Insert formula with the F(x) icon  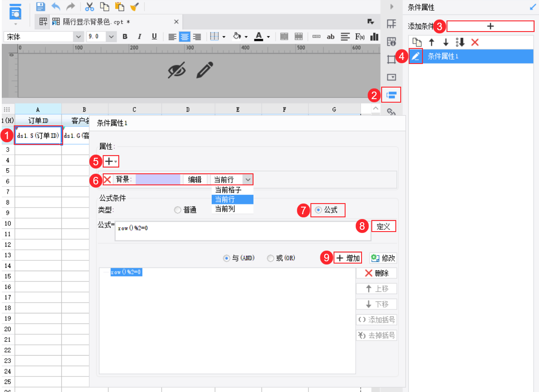(359, 37)
